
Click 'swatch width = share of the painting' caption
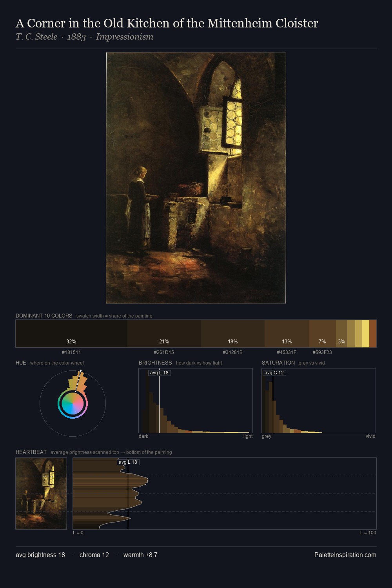(114, 316)
